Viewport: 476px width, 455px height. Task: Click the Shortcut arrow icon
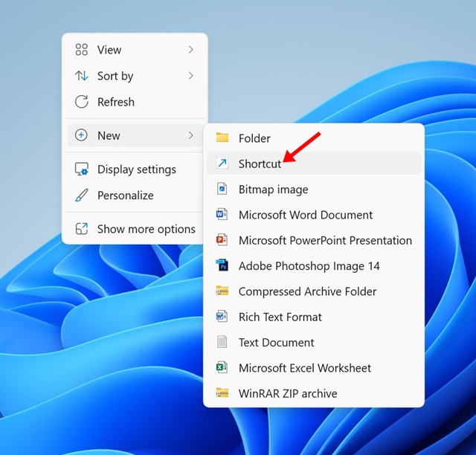[222, 164]
